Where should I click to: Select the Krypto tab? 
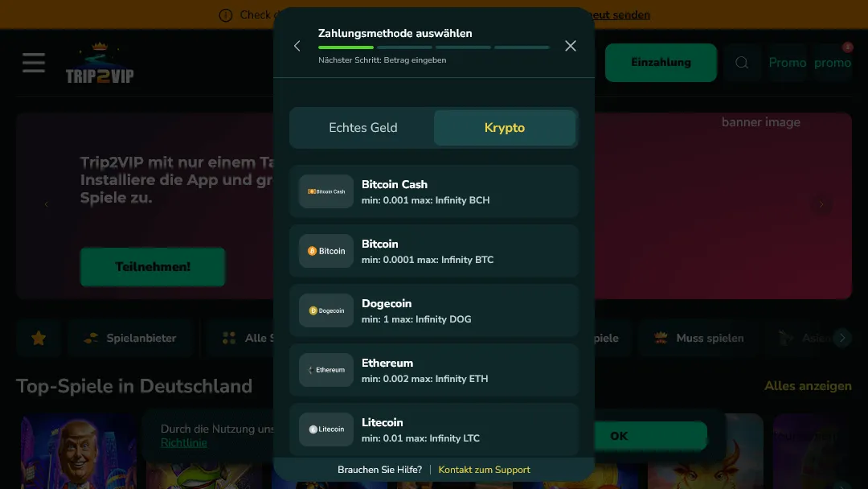(505, 127)
